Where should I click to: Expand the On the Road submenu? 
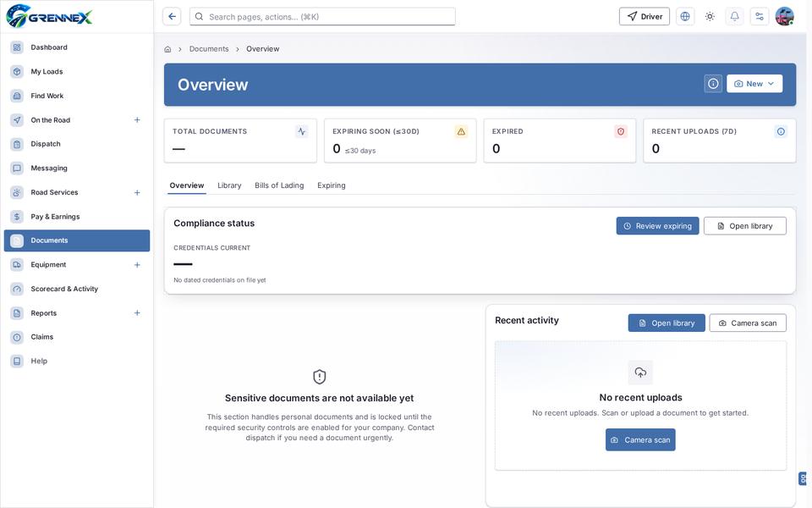pyautogui.click(x=137, y=119)
